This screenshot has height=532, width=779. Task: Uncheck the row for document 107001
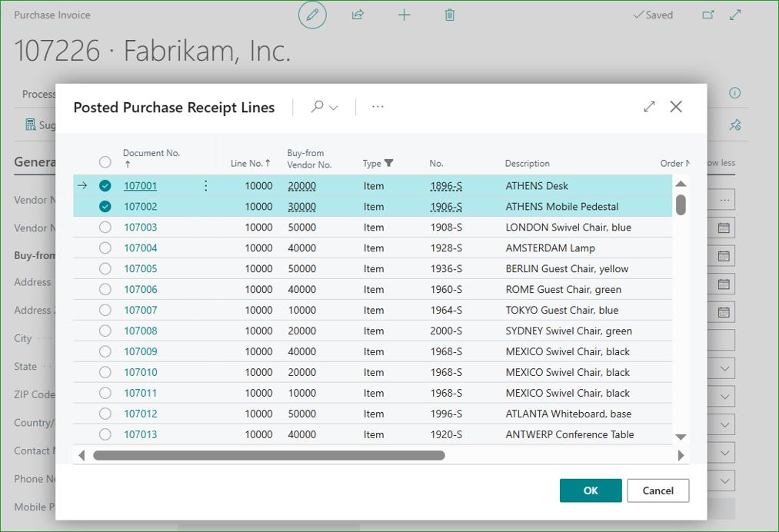click(105, 186)
